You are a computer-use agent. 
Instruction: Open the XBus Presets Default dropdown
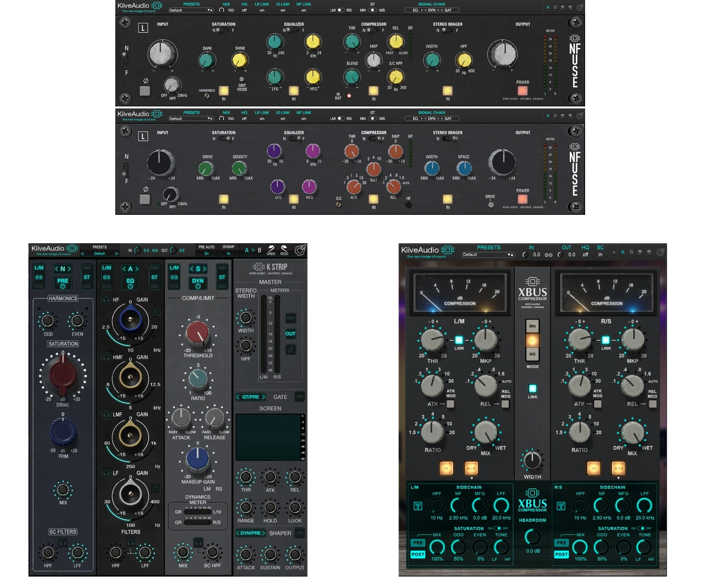[x=488, y=255]
